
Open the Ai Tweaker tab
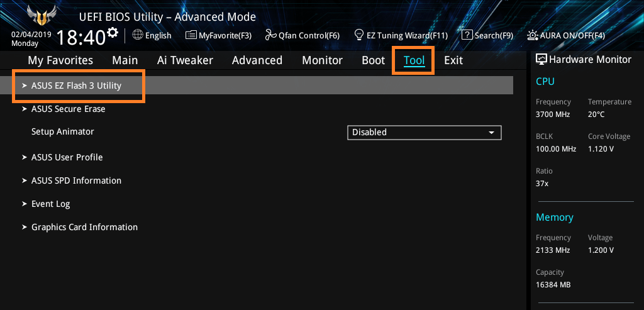pos(185,60)
